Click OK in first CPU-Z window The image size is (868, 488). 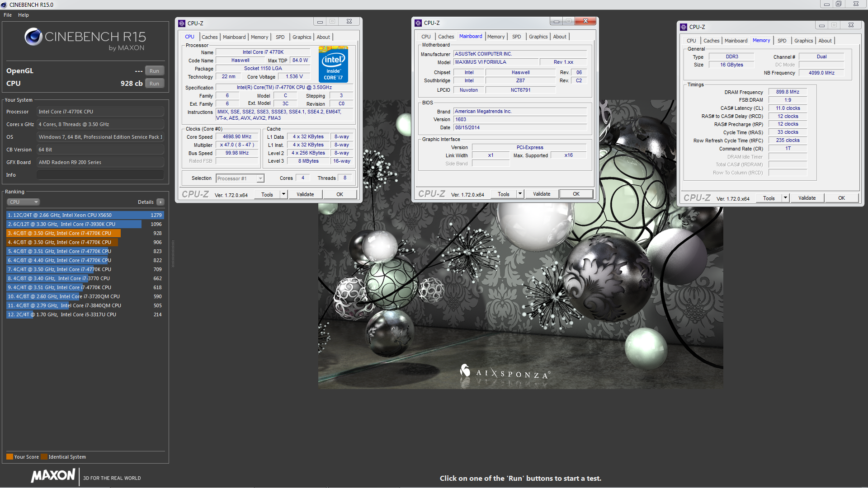(340, 195)
